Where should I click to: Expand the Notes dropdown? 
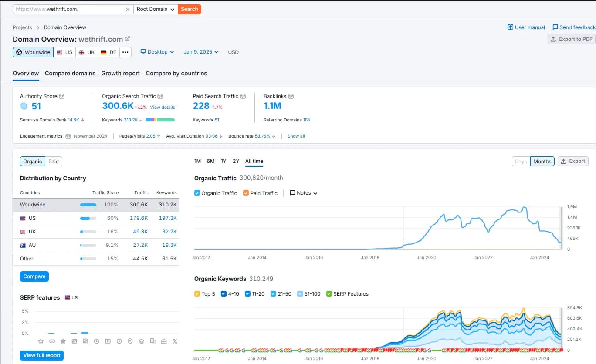[304, 193]
